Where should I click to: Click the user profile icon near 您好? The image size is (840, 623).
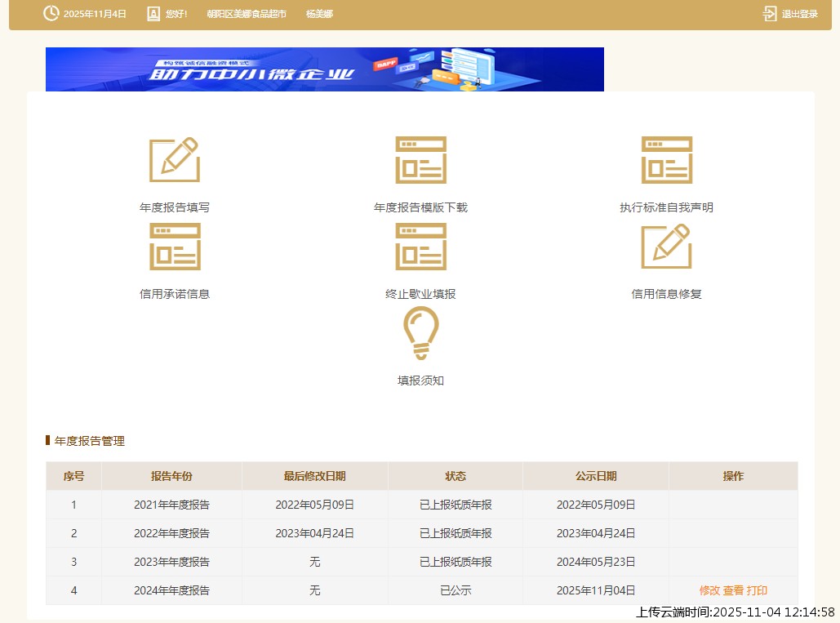click(153, 14)
